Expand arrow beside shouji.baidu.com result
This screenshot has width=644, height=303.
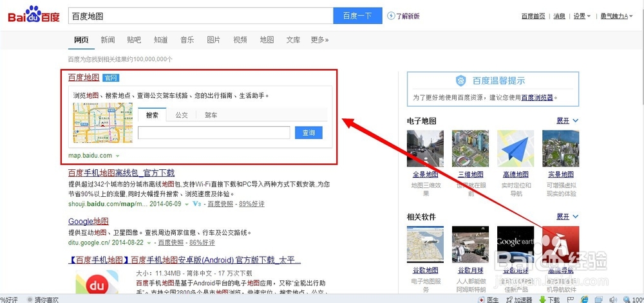187,204
